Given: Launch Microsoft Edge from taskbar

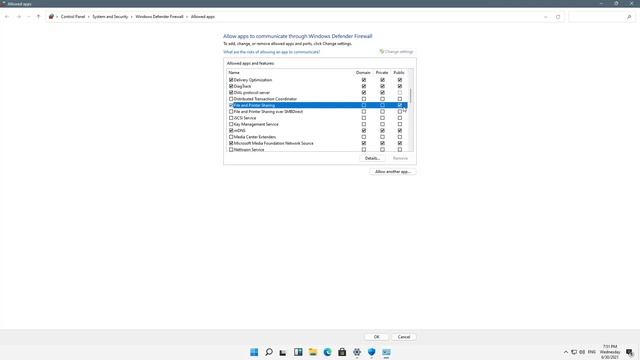Looking at the screenshot, I should (x=327, y=352).
